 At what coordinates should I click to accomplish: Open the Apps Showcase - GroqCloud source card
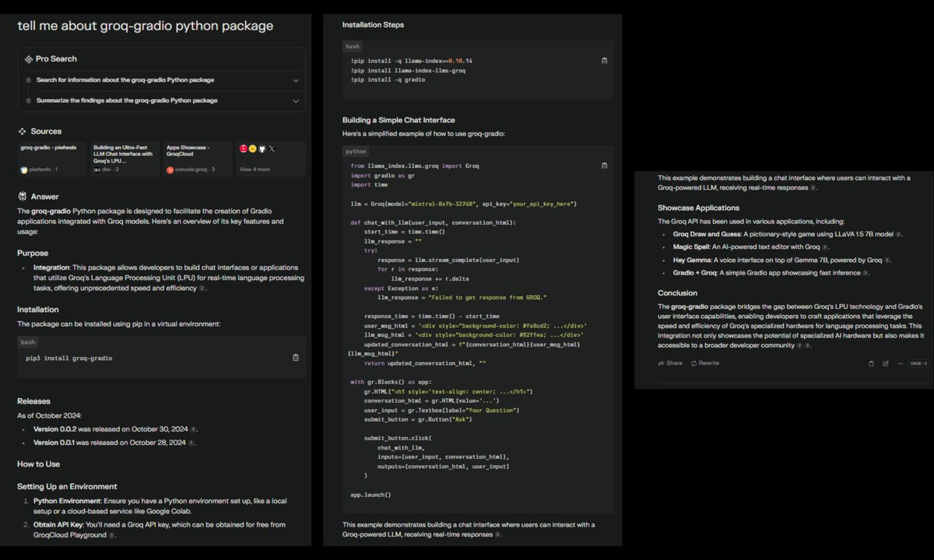(x=198, y=158)
